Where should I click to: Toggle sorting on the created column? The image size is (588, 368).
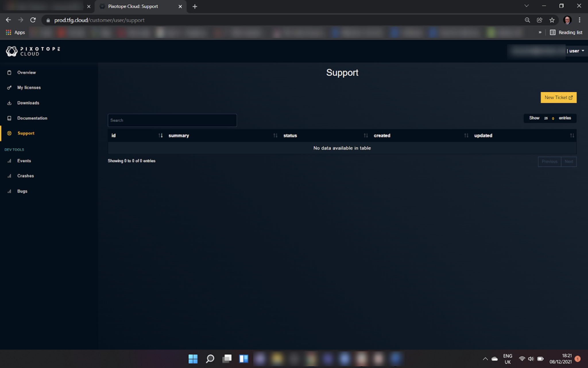pyautogui.click(x=466, y=135)
